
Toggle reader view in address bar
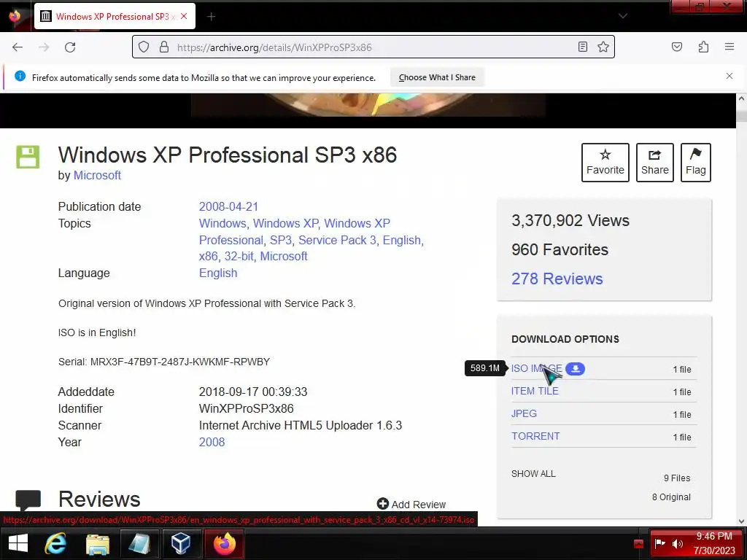[582, 47]
